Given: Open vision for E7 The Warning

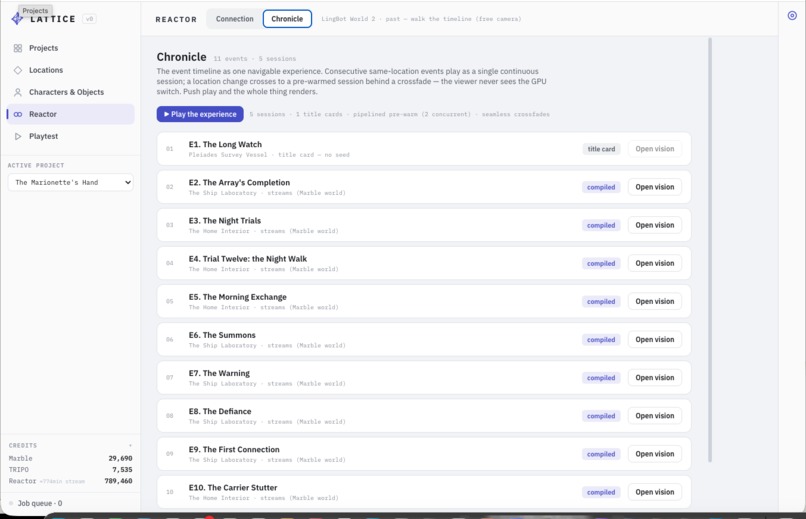Looking at the screenshot, I should click(x=654, y=378).
